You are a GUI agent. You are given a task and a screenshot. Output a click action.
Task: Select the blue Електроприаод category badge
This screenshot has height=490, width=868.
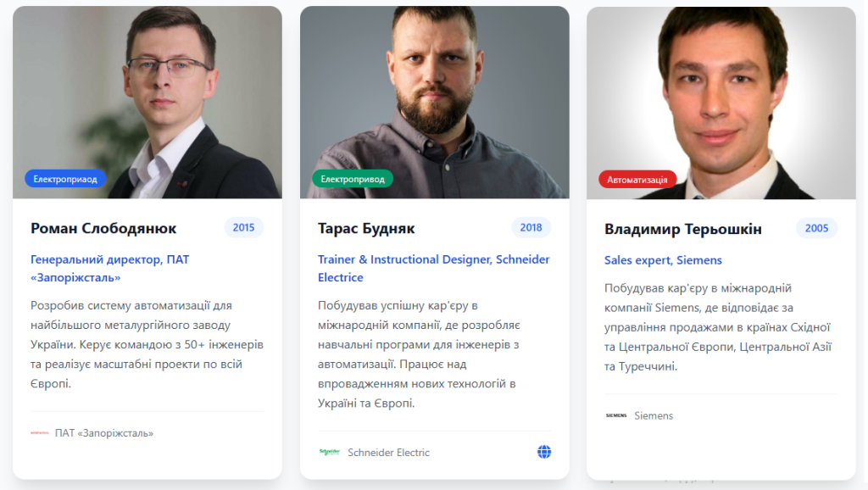[65, 179]
